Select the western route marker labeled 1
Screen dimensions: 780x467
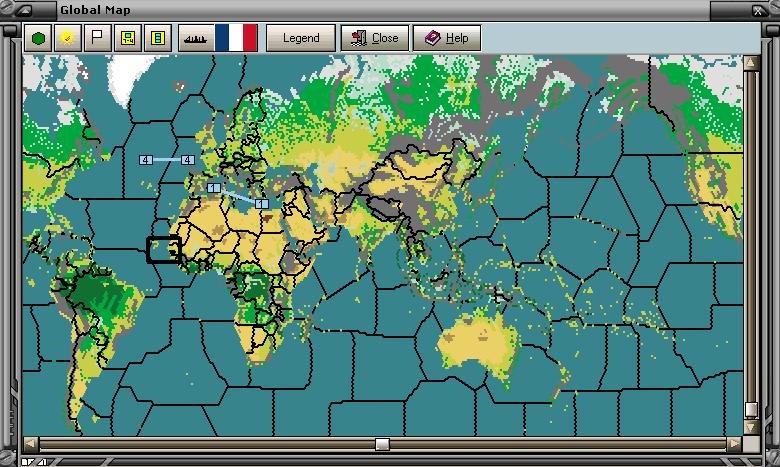tap(214, 188)
